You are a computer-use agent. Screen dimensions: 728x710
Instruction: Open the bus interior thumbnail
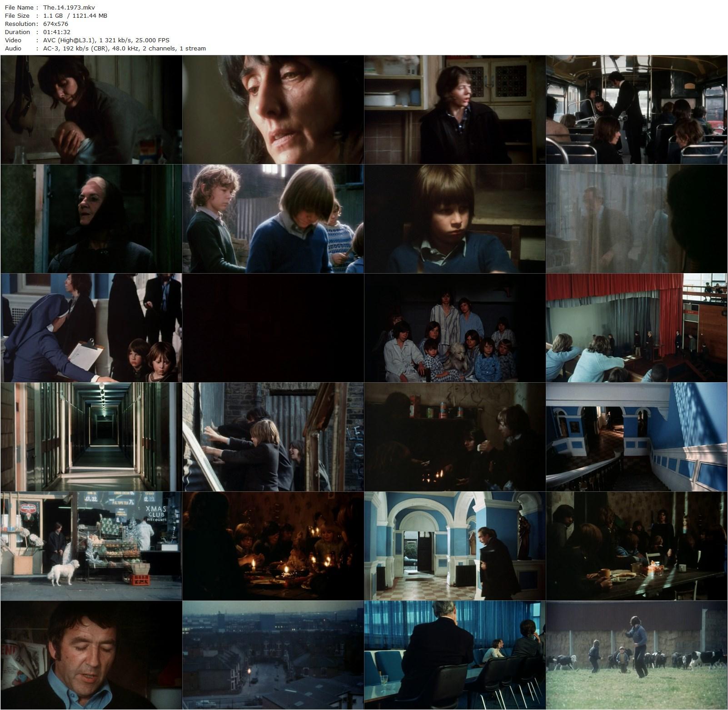[636, 110]
